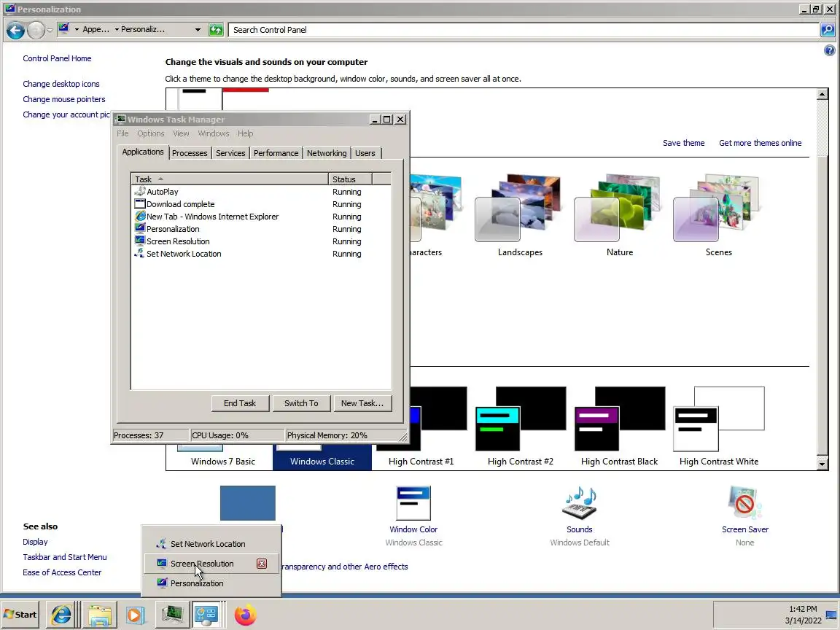Launch Firefox from the taskbar
The image size is (840, 630).
pos(245,615)
